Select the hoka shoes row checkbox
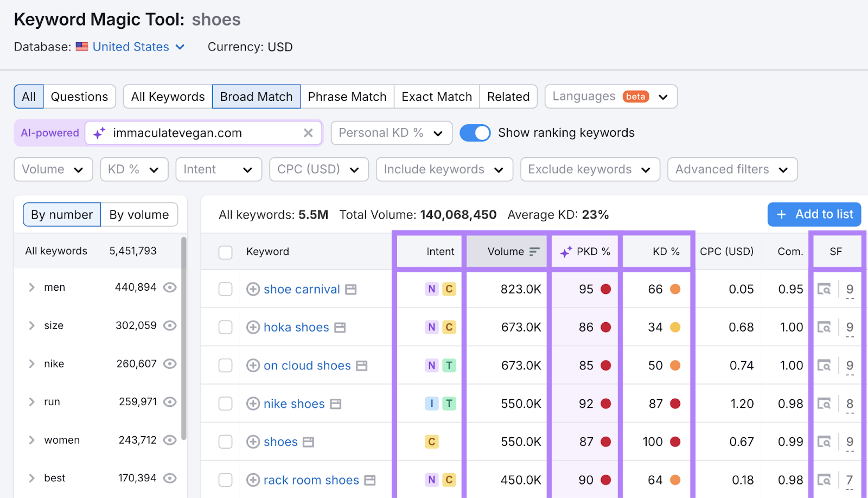The width and height of the screenshot is (868, 498). (x=226, y=327)
